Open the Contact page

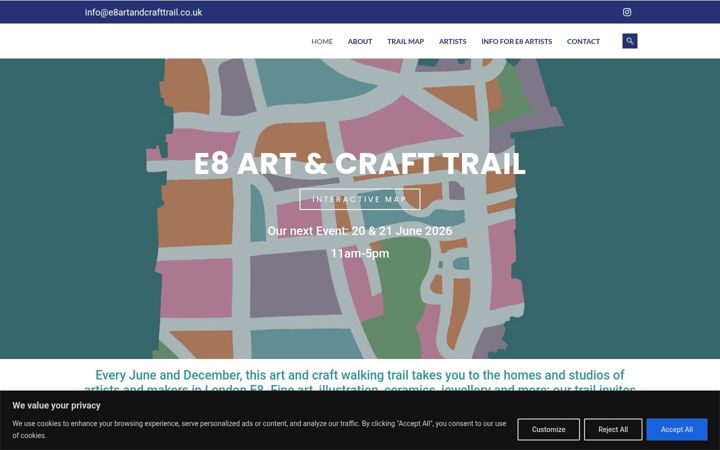pyautogui.click(x=583, y=41)
